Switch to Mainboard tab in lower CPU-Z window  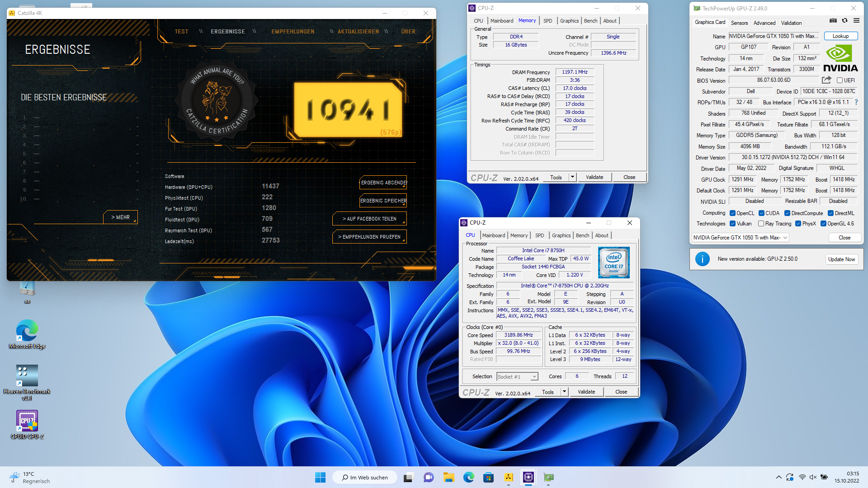[x=494, y=235]
